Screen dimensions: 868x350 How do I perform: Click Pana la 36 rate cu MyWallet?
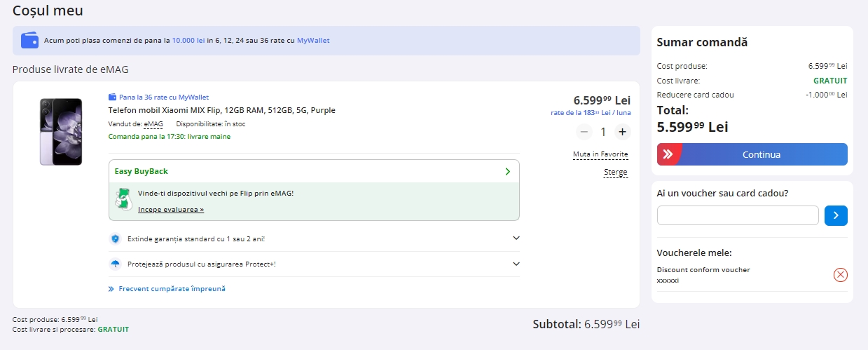164,97
